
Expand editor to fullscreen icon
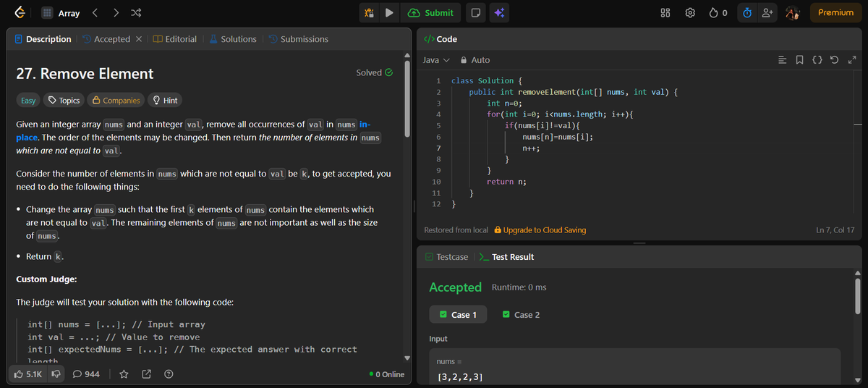[x=851, y=60]
